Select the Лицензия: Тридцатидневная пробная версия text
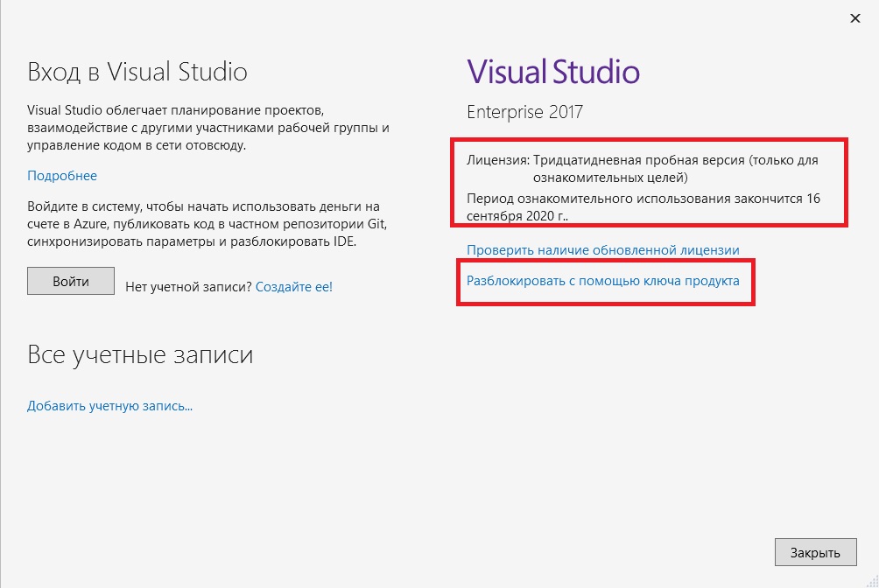This screenshot has height=588, width=879. coord(643,169)
